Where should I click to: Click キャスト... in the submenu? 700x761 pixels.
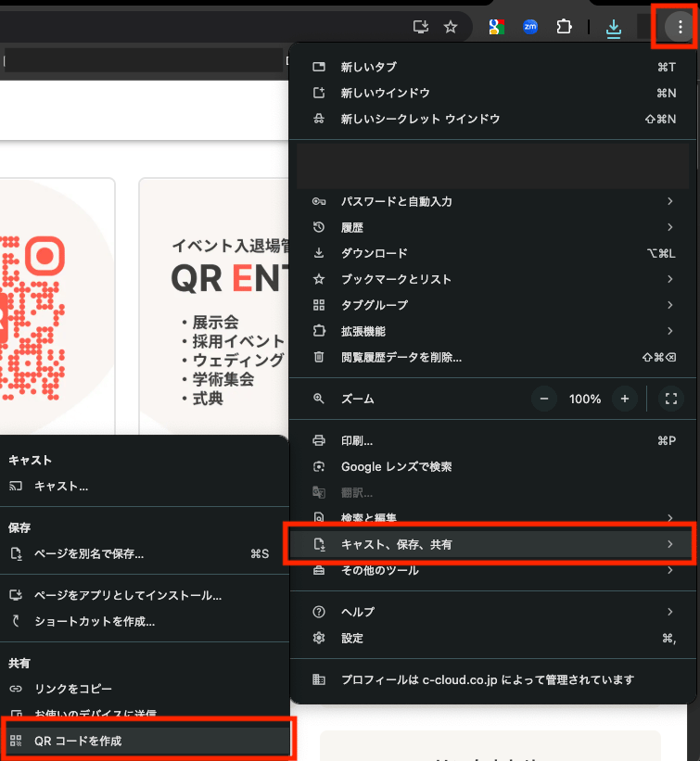(145, 487)
